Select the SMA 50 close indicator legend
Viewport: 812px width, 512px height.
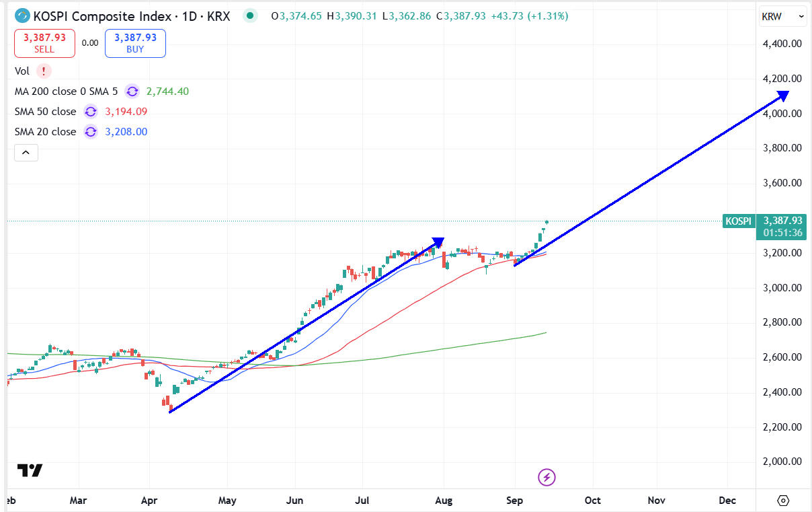pos(46,112)
